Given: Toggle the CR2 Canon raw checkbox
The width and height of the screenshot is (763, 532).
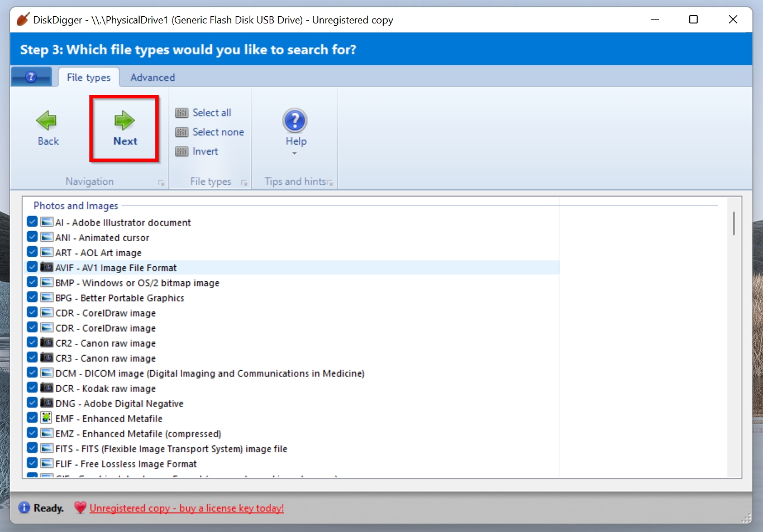Looking at the screenshot, I should 32,342.
